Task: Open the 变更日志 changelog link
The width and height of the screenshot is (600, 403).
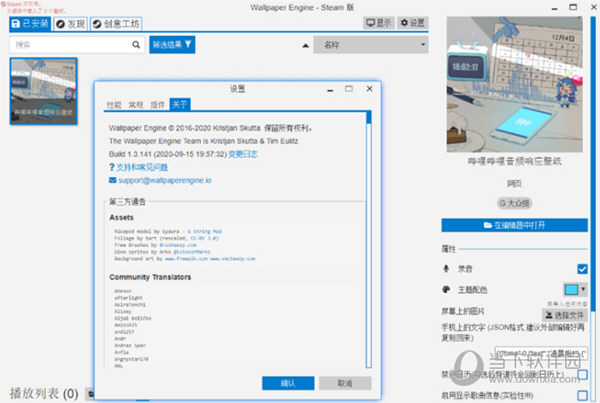Action: (241, 154)
